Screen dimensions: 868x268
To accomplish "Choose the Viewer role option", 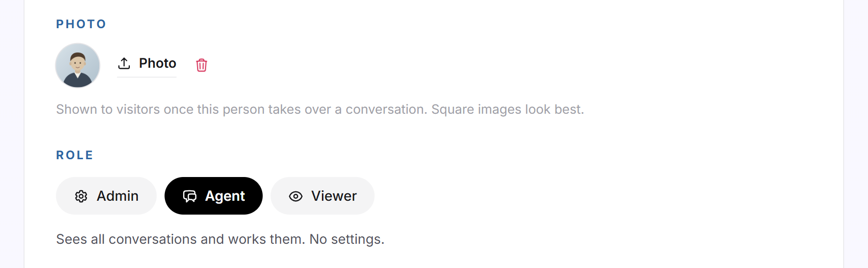I will (x=322, y=196).
